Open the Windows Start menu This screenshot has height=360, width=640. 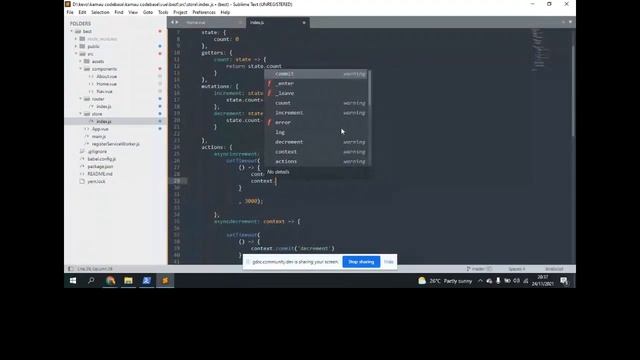tap(73, 280)
